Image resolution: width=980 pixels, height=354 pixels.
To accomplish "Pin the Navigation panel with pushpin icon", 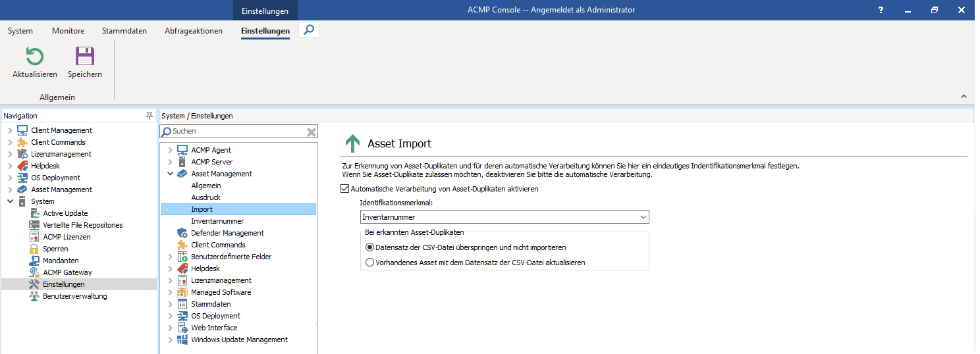I will coord(150,116).
